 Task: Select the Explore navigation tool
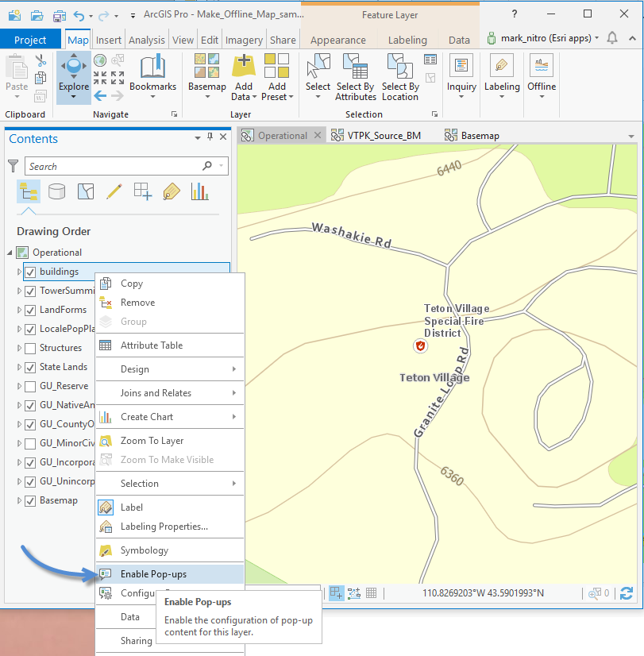click(x=74, y=77)
